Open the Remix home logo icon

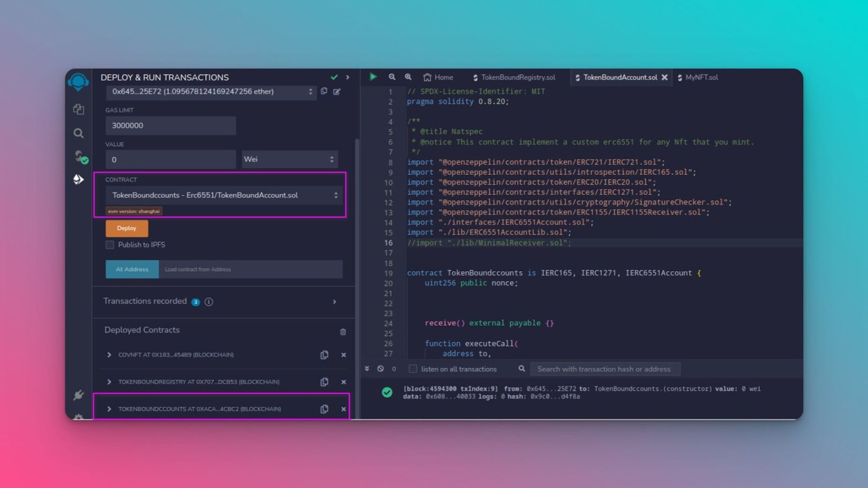[79, 82]
